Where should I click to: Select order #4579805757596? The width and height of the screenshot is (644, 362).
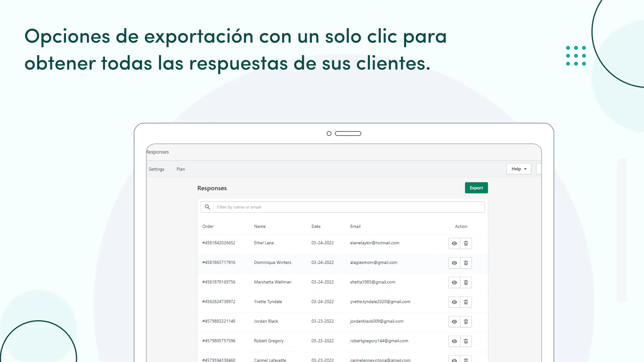tap(219, 341)
